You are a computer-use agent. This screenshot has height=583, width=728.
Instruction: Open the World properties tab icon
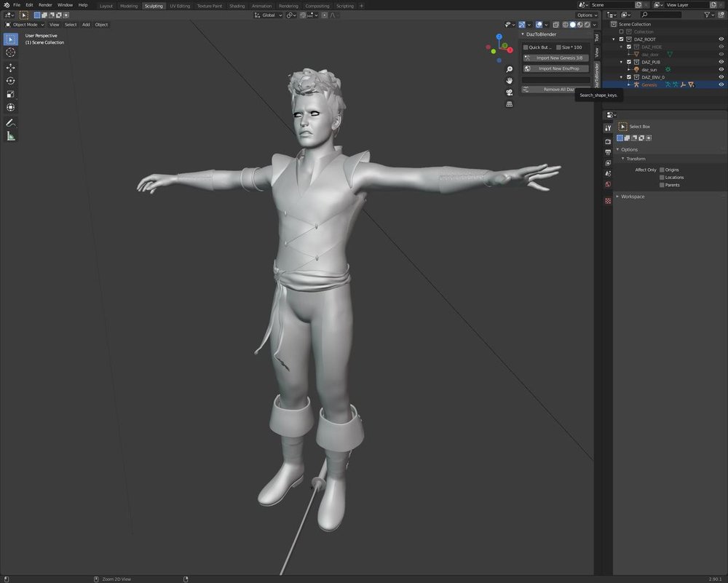pyautogui.click(x=608, y=184)
